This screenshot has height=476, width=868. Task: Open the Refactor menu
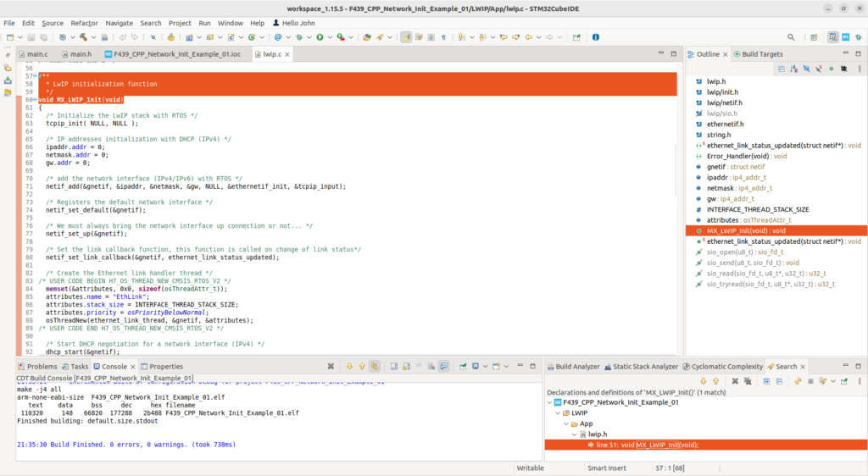[84, 23]
